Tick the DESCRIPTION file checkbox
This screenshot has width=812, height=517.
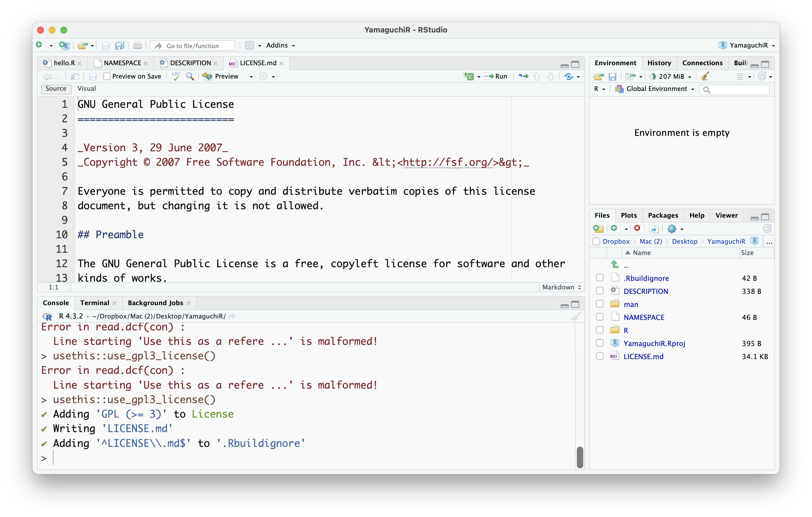click(599, 291)
